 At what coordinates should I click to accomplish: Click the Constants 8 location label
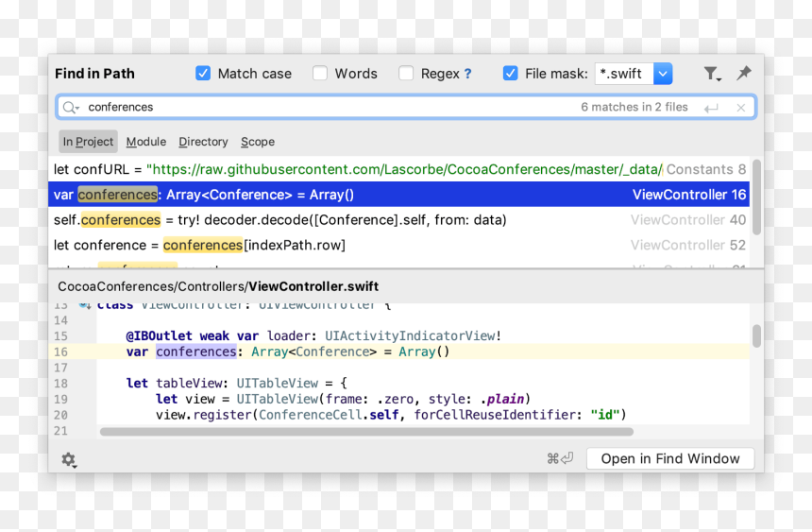706,169
